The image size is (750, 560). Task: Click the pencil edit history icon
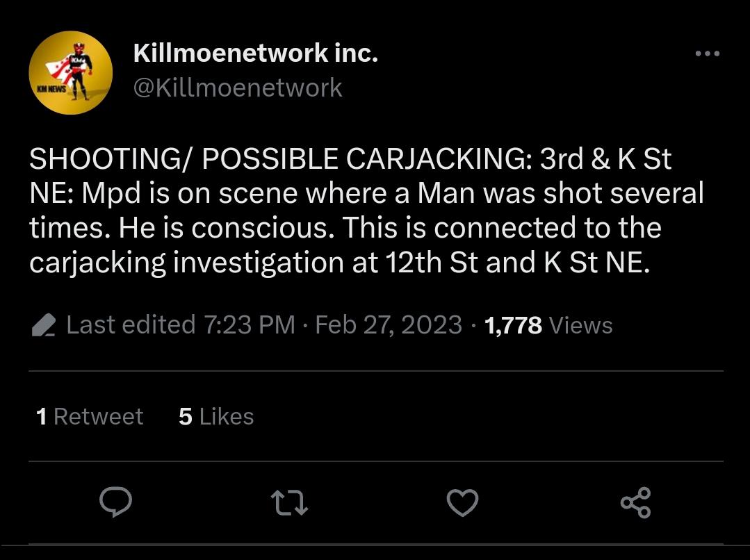click(x=44, y=325)
